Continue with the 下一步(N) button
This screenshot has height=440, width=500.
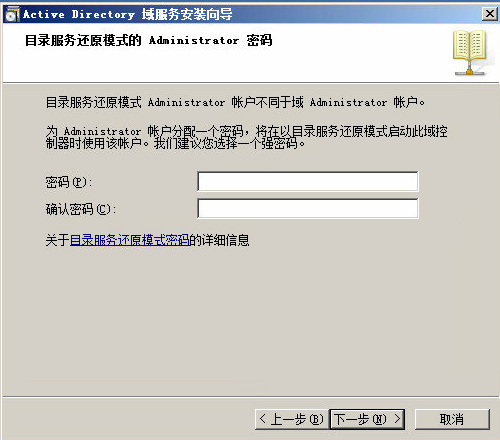[367, 419]
